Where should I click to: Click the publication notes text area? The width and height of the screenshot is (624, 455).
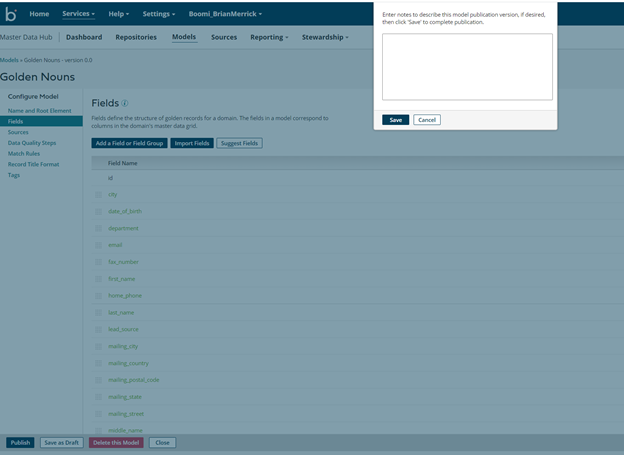click(467, 66)
